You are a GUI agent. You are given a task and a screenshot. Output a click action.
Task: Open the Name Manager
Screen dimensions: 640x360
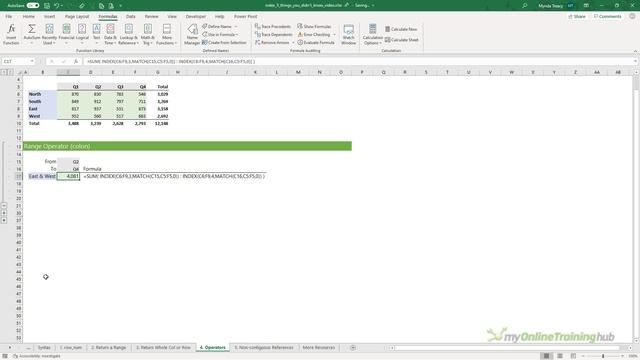click(192, 34)
